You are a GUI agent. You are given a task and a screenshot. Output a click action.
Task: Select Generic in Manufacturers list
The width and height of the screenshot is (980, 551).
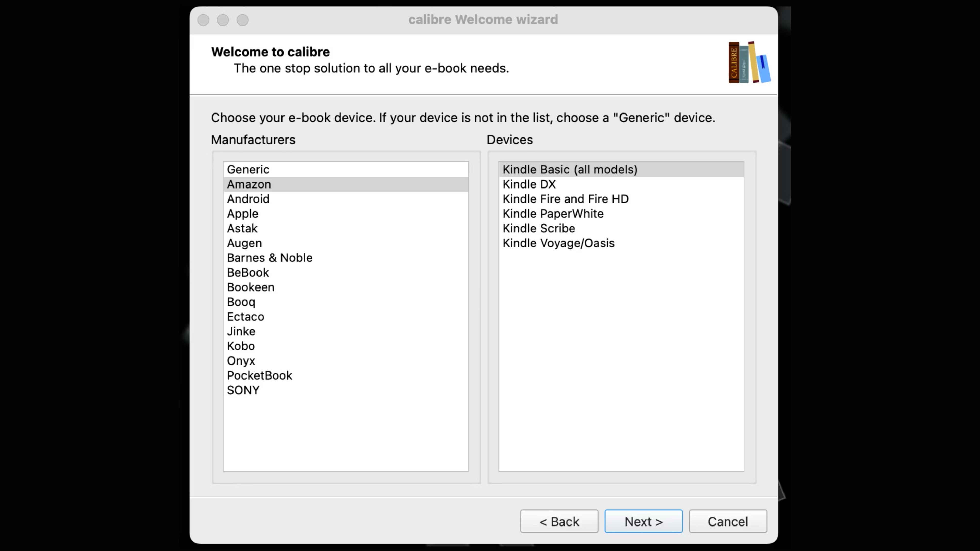coord(346,170)
